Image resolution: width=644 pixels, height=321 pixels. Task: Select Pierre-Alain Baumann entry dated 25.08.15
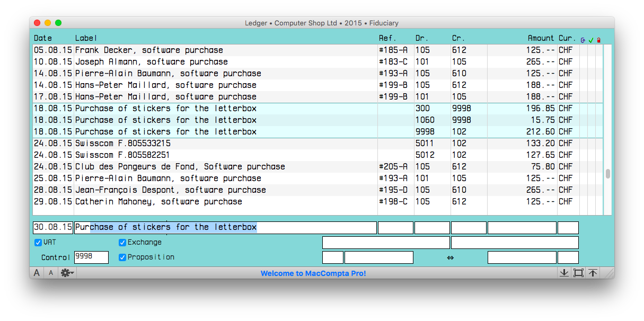318,179
